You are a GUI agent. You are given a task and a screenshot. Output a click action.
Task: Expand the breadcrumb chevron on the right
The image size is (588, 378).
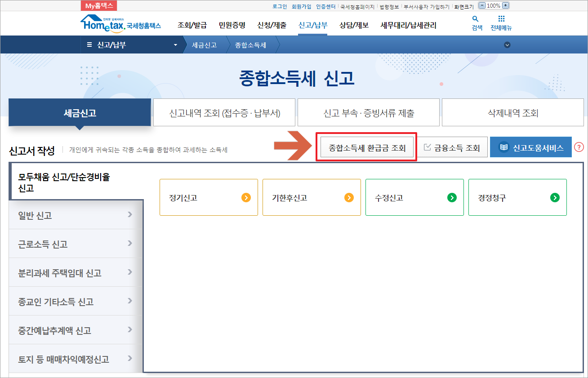507,45
